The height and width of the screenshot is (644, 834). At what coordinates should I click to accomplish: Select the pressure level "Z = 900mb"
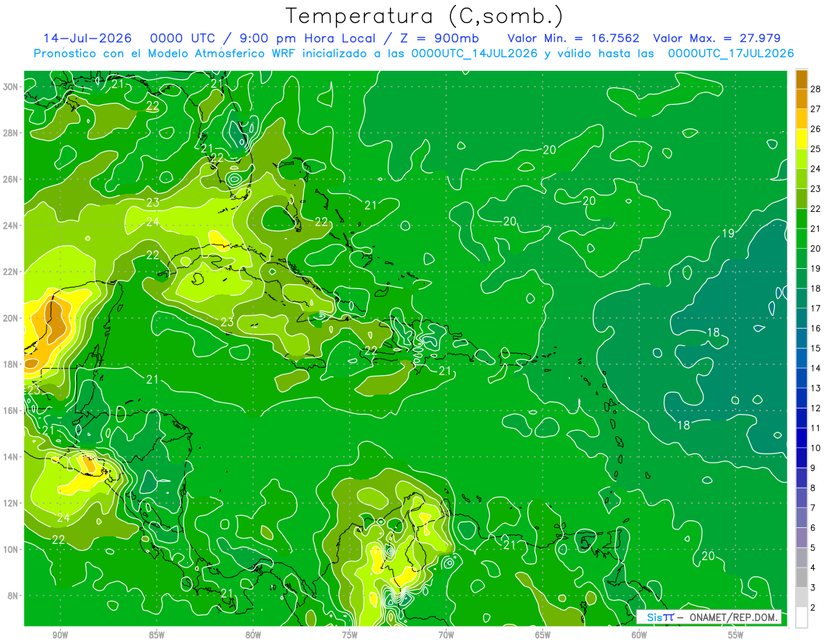439,38
